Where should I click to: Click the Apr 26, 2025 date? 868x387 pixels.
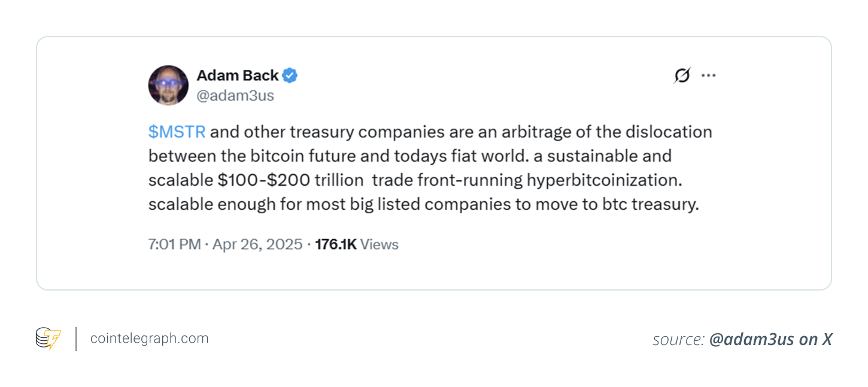(x=257, y=244)
